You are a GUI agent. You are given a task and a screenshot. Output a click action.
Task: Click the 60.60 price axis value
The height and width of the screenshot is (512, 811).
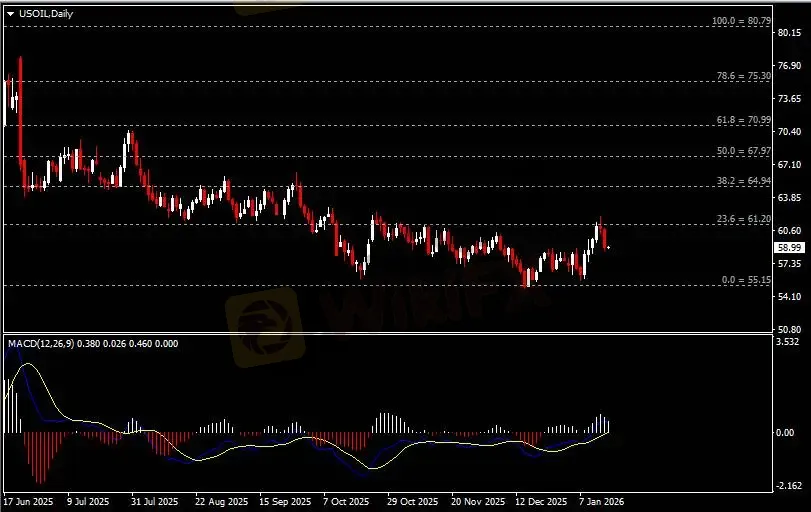[790, 231]
